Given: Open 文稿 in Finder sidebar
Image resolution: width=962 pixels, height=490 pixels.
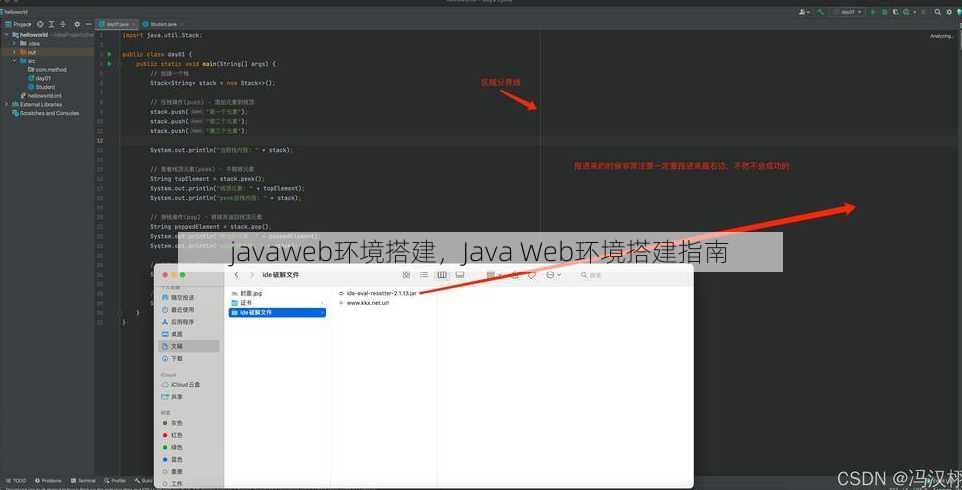Looking at the screenshot, I should click(x=189, y=346).
